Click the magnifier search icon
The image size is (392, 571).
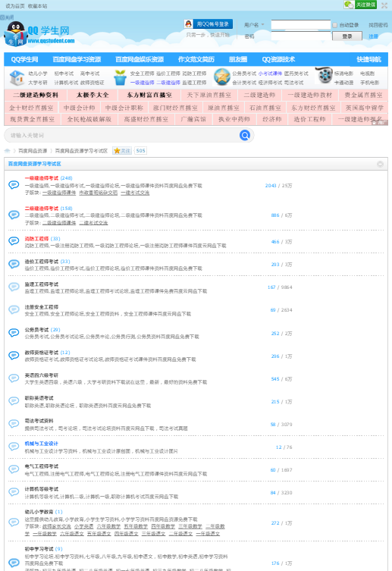[x=245, y=135]
